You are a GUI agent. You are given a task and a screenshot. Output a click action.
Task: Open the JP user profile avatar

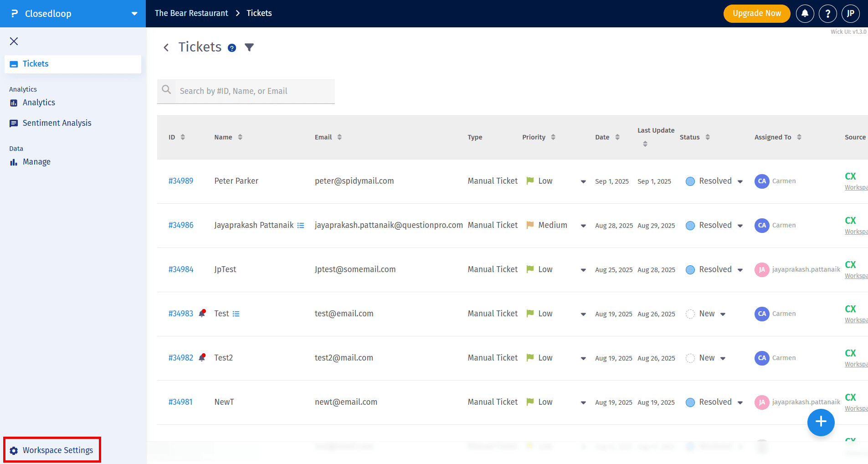(x=850, y=14)
